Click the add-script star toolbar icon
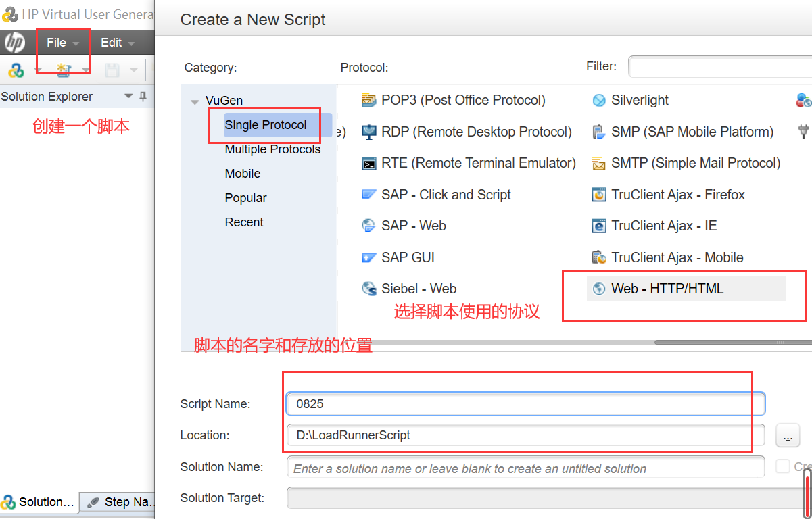Screen dimensions: 812x519 coord(64,70)
